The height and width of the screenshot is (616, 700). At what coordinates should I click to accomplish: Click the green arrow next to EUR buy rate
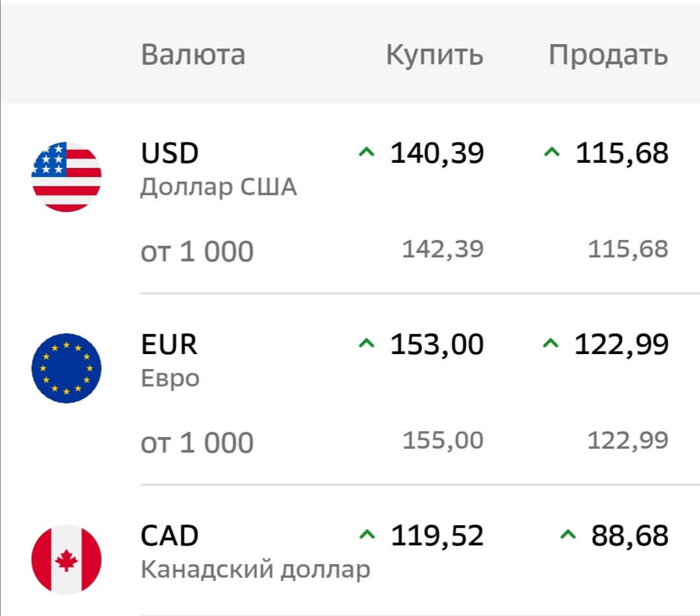[367, 344]
